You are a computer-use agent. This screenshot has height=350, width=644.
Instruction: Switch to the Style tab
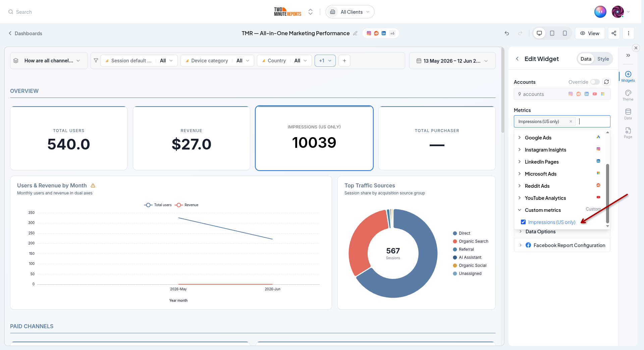(x=603, y=59)
